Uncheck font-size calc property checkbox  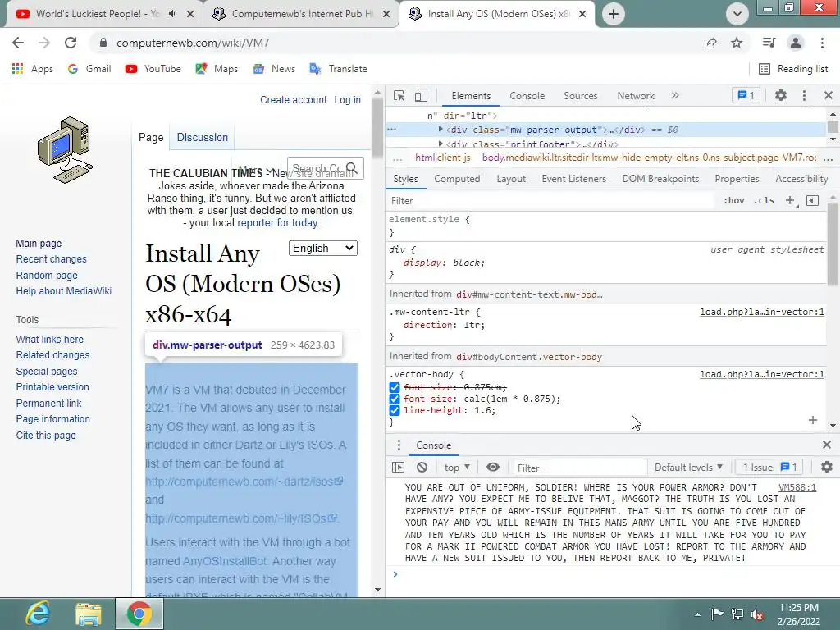coord(395,399)
